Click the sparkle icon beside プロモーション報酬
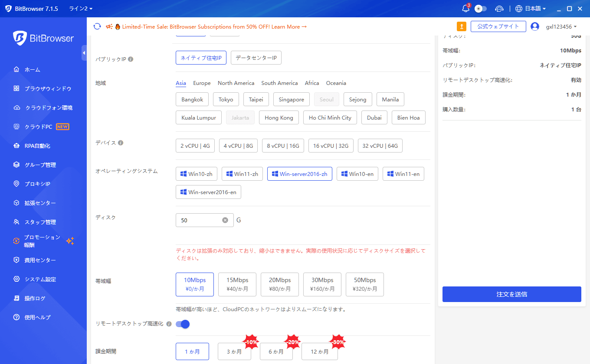The width and height of the screenshot is (590, 364). point(70,241)
